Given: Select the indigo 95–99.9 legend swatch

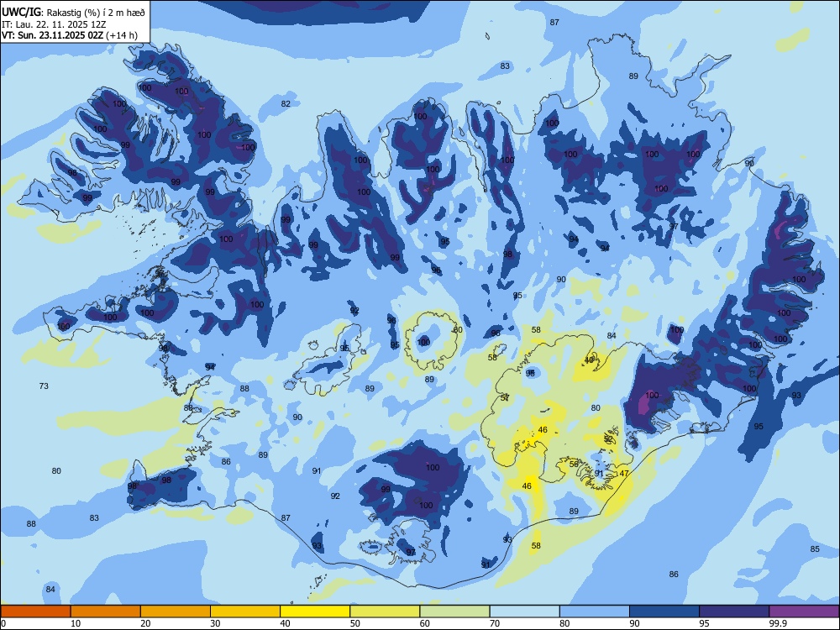Looking at the screenshot, I should tap(734, 612).
